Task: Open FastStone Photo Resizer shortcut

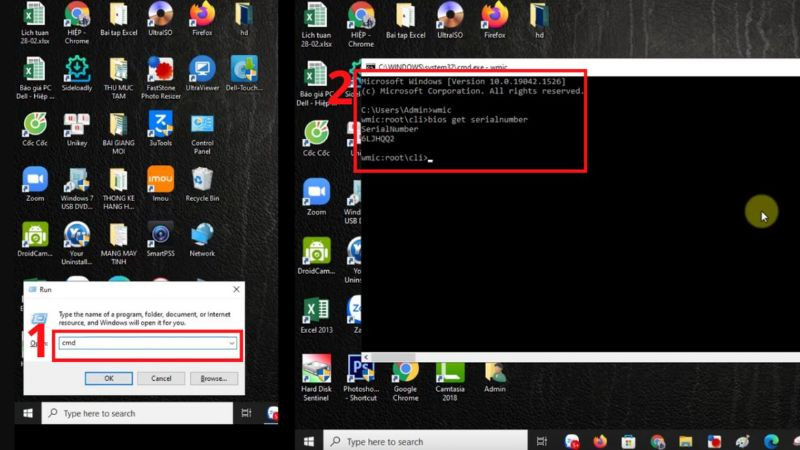Action: [x=159, y=70]
